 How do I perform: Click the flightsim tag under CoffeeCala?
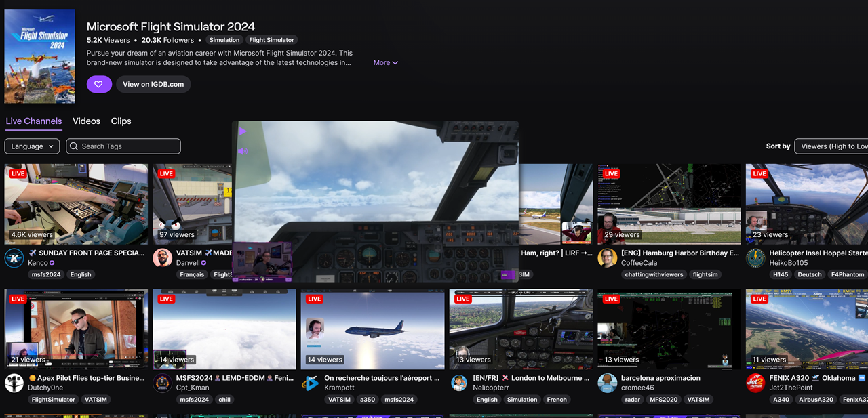pyautogui.click(x=705, y=274)
